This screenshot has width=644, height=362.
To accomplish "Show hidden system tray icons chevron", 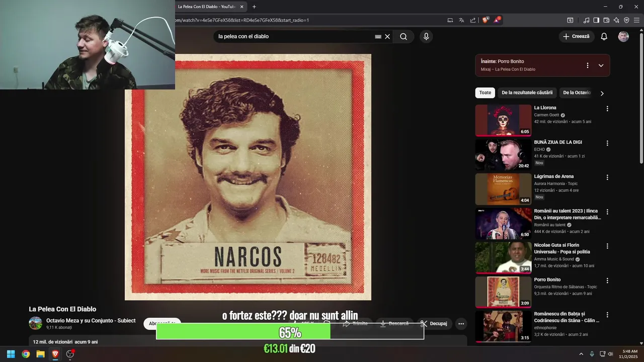I will click(581, 354).
